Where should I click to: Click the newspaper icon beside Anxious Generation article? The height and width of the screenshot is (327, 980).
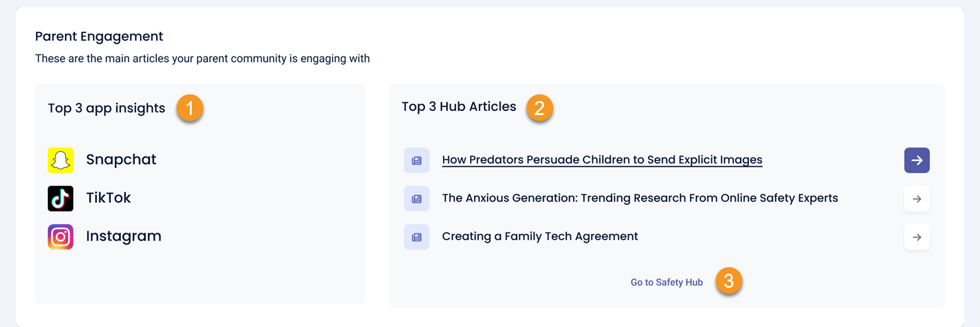pyautogui.click(x=416, y=199)
